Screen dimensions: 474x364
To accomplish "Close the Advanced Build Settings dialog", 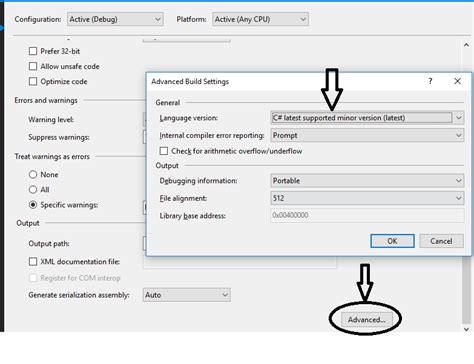I will point(458,81).
